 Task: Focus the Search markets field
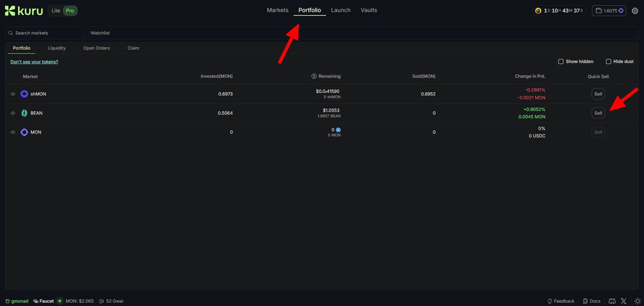tap(45, 33)
